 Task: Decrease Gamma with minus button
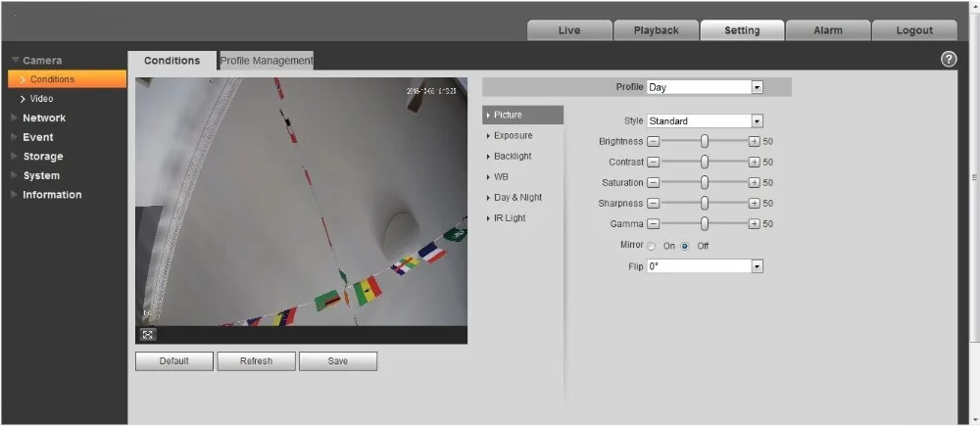[x=653, y=223]
